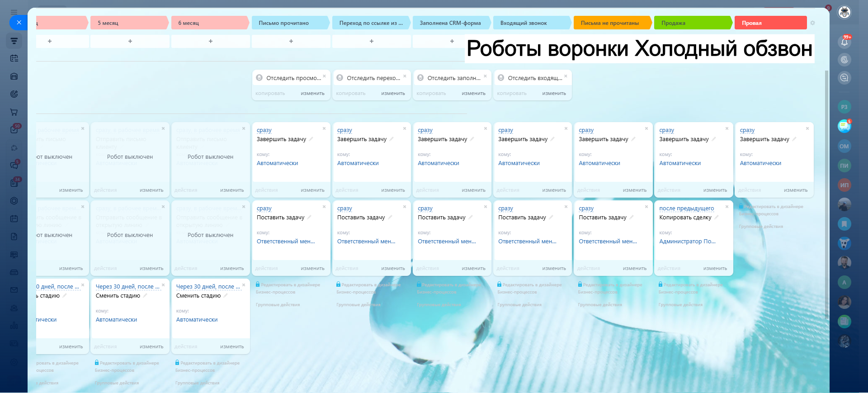This screenshot has height=393, width=868.
Task: Open сразу delay for Завершить задачу under Письмо прочитано
Action: coord(264,130)
